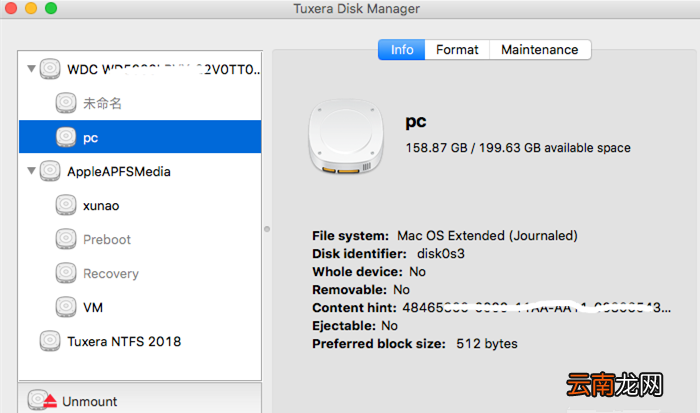Click the Whole device No value
The height and width of the screenshot is (413, 700).
(417, 271)
